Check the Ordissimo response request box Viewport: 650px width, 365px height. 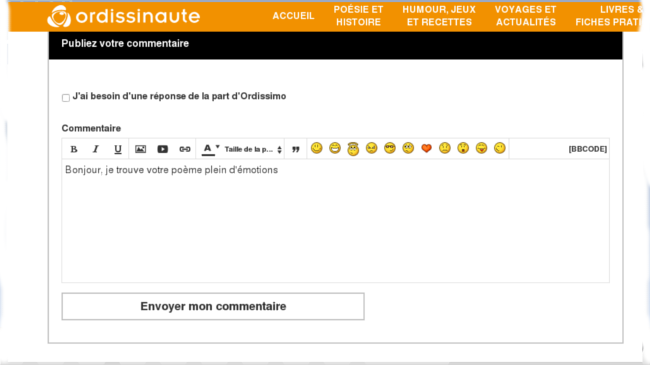66,98
